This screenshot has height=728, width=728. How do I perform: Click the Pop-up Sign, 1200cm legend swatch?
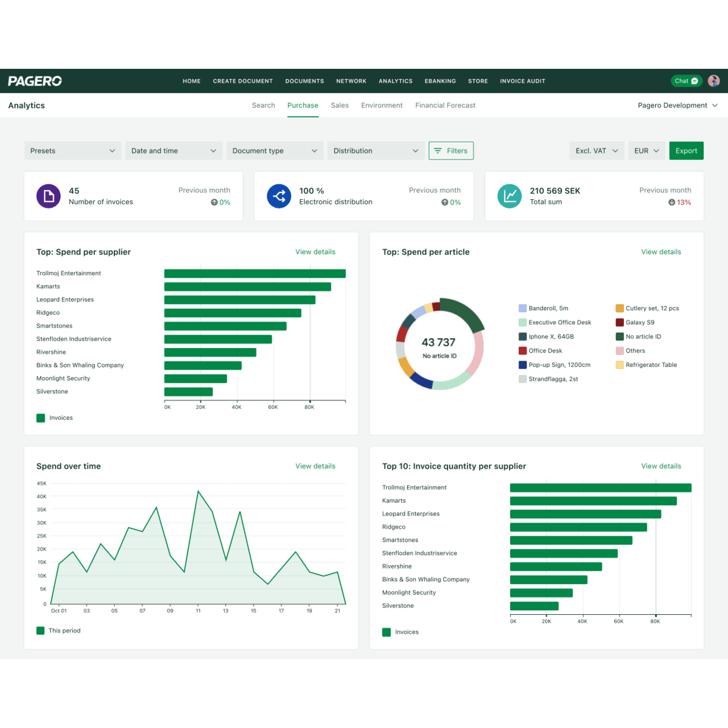click(x=523, y=365)
